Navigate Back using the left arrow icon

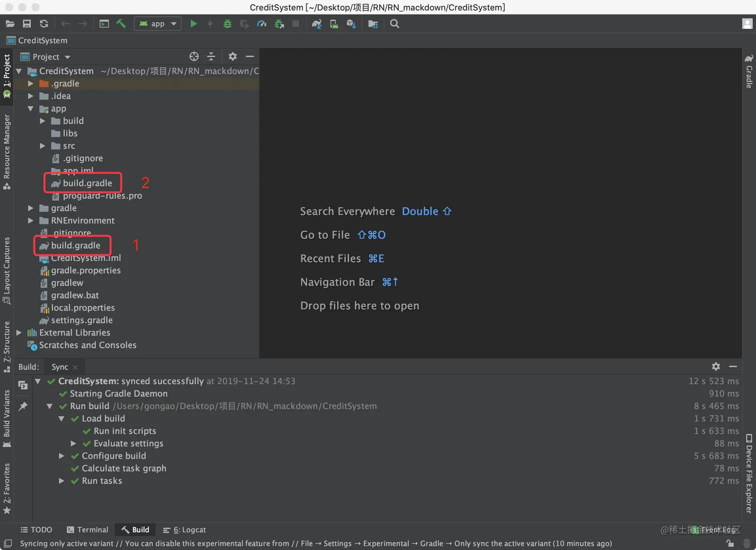pyautogui.click(x=65, y=23)
